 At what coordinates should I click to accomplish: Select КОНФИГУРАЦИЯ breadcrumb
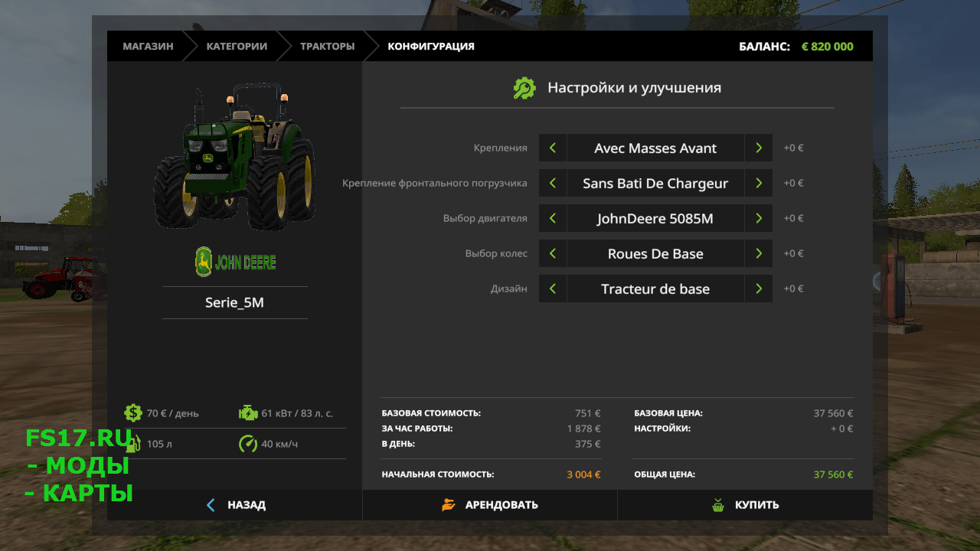pos(431,46)
